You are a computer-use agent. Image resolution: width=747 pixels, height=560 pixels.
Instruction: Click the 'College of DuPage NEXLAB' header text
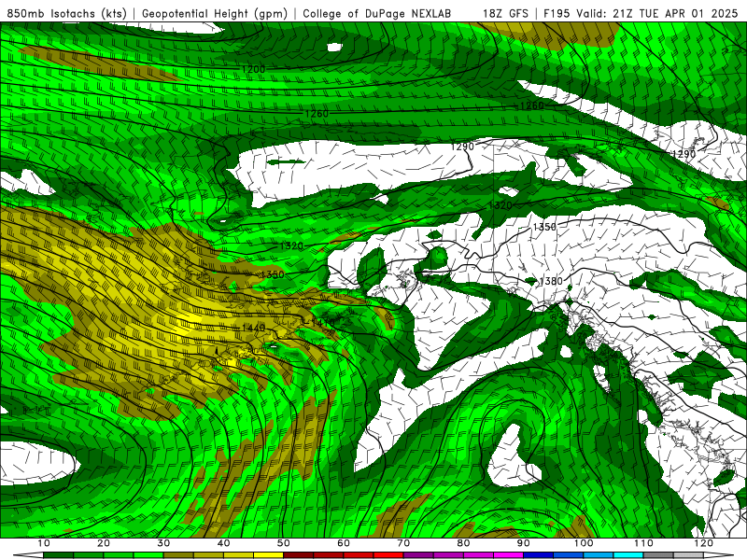click(x=377, y=13)
